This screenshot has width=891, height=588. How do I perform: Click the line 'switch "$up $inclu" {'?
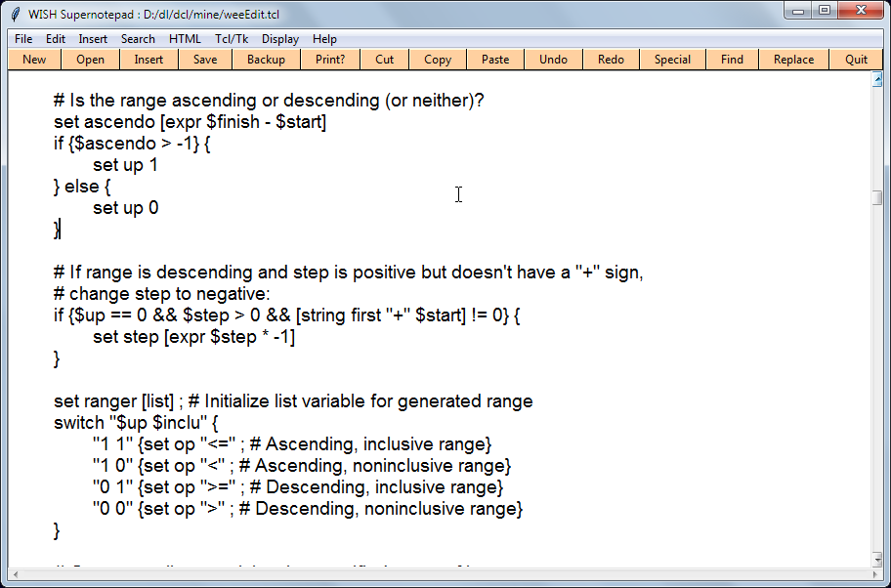pyautogui.click(x=136, y=423)
